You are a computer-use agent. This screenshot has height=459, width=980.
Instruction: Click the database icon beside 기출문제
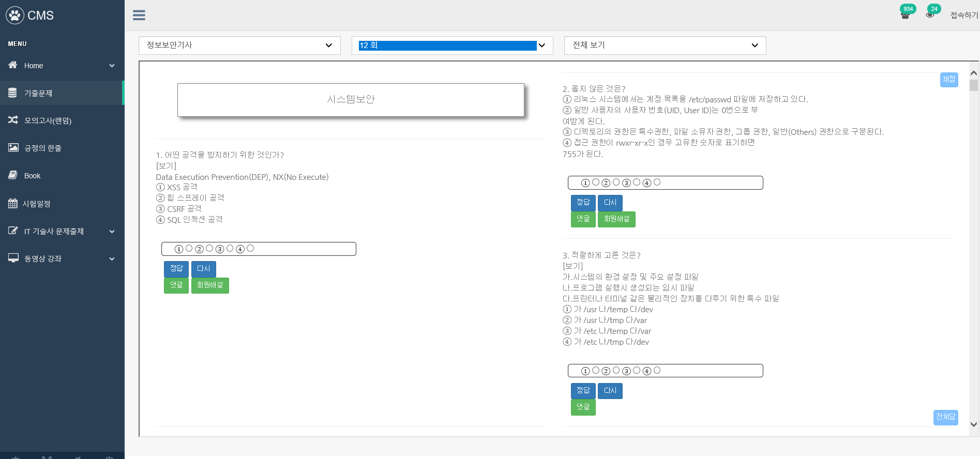pos(13,93)
